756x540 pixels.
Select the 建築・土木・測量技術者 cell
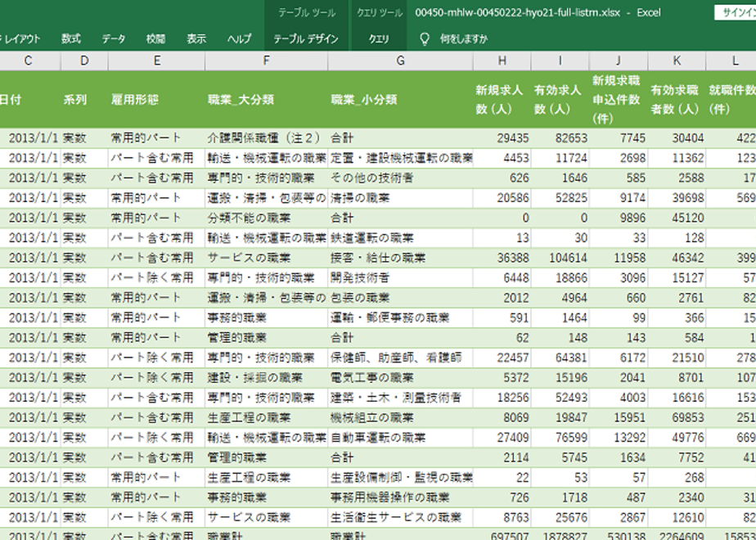401,398
